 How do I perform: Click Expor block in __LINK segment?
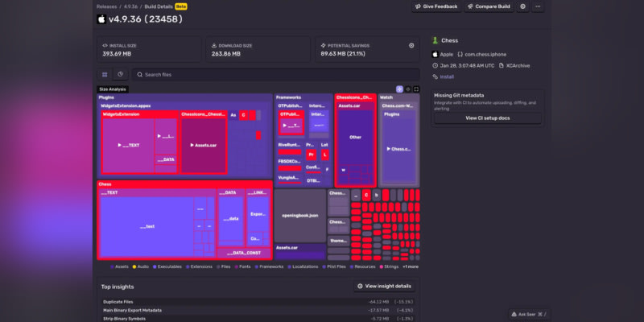258,214
